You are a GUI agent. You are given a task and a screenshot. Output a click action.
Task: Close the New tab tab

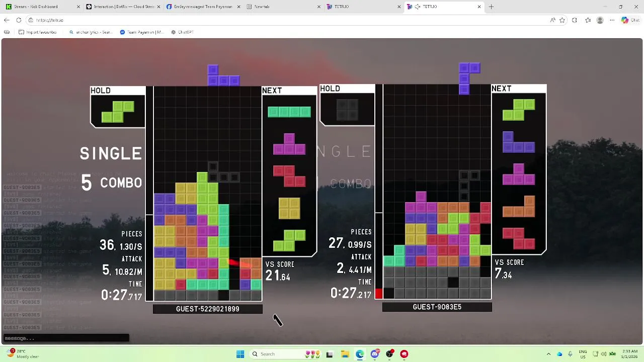pos(319,7)
